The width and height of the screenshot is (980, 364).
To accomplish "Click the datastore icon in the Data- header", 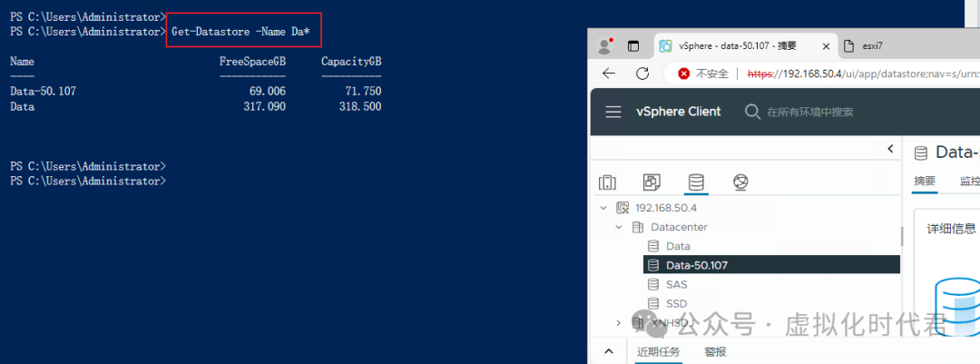I will point(921,152).
